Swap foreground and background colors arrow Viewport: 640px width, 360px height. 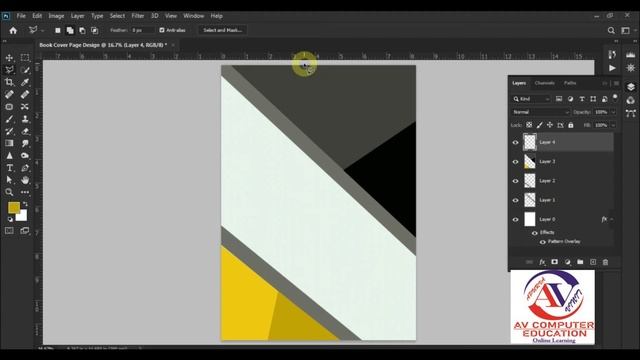[x=25, y=203]
